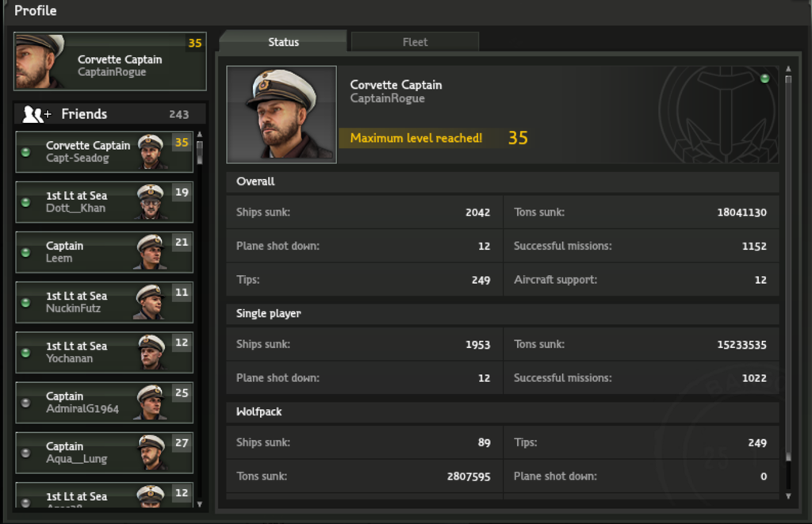Click Leem's green status dot

(x=25, y=252)
